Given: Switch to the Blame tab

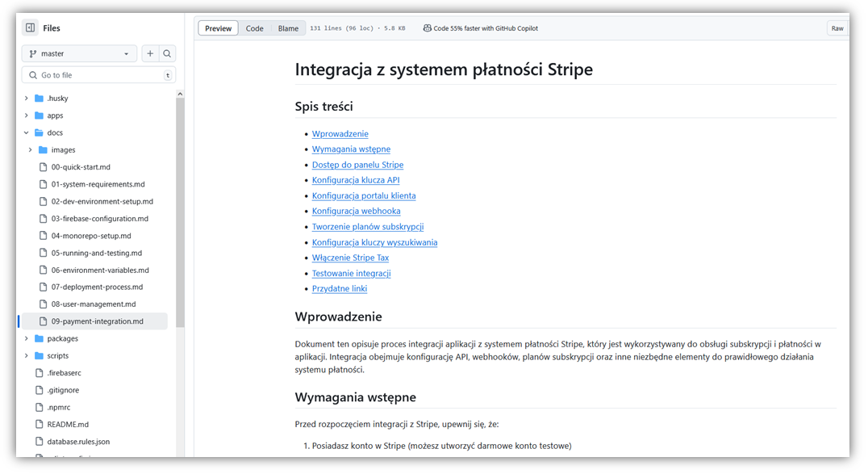Looking at the screenshot, I should [288, 28].
